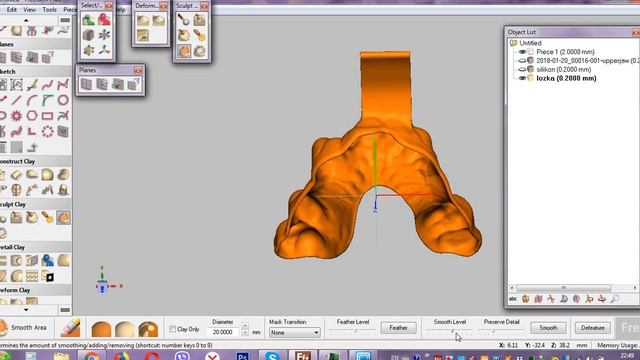
Task: Click the Diameter spinner arrows
Action: coord(245,329)
